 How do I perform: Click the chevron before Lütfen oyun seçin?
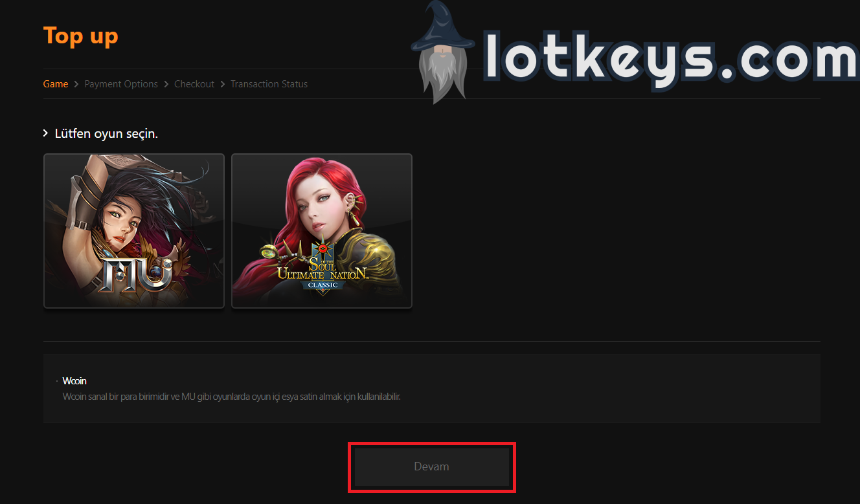[x=46, y=133]
